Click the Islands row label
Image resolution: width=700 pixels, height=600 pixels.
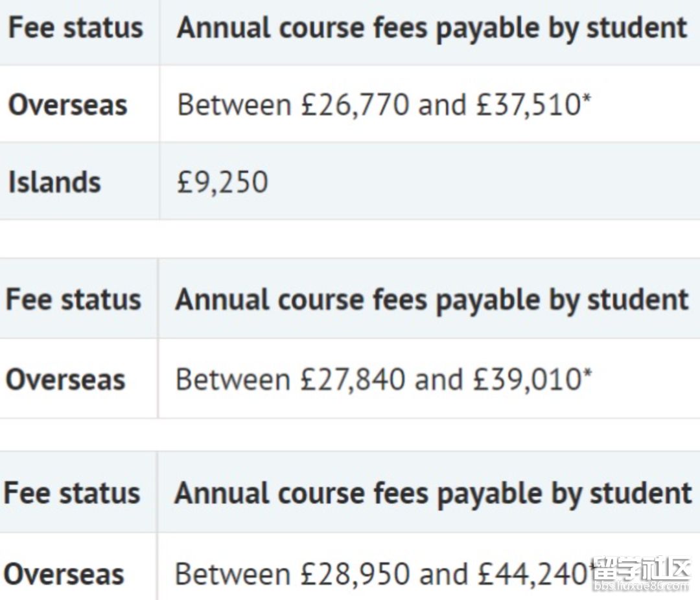click(54, 182)
